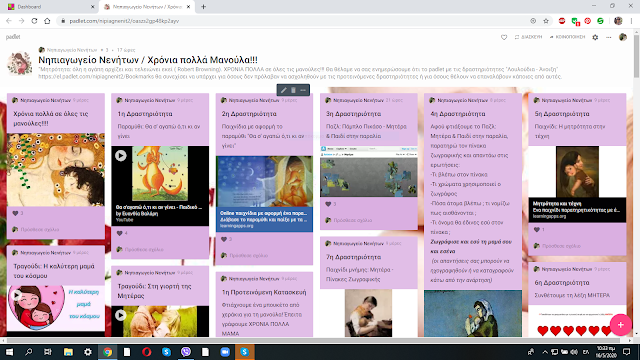Click the remake button next to the heart

point(528,37)
